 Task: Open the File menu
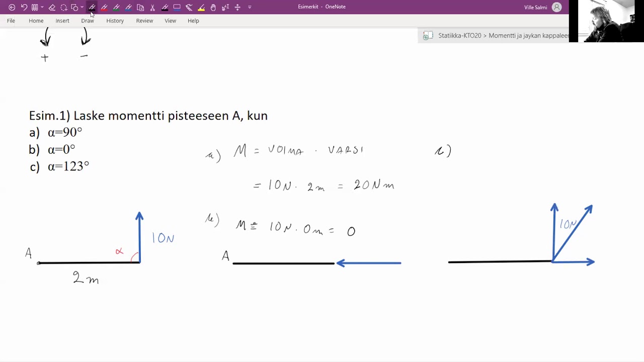[x=11, y=21]
